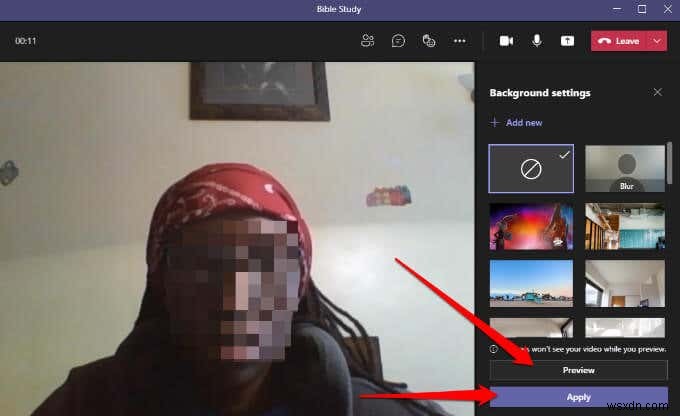The height and width of the screenshot is (416, 680).
Task: Click the share content tray icon
Action: point(567,41)
